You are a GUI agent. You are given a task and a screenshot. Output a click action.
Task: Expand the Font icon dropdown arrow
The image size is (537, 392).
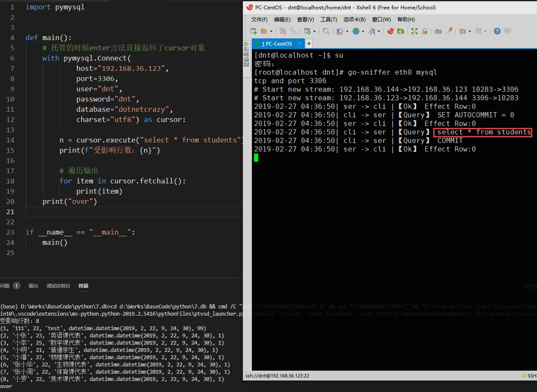point(379,31)
